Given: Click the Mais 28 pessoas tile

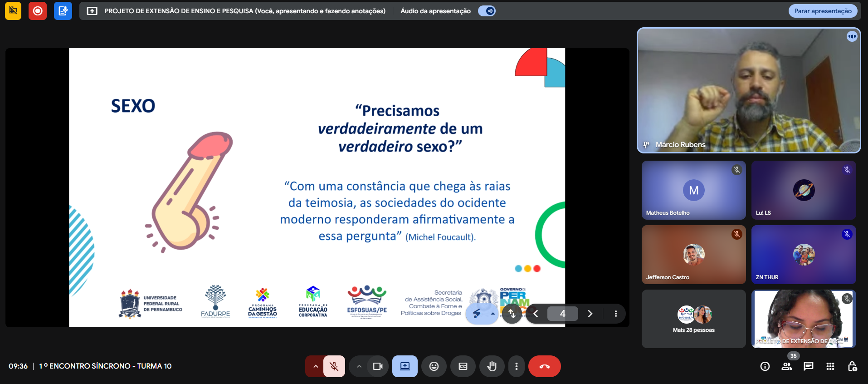Looking at the screenshot, I should (693, 319).
